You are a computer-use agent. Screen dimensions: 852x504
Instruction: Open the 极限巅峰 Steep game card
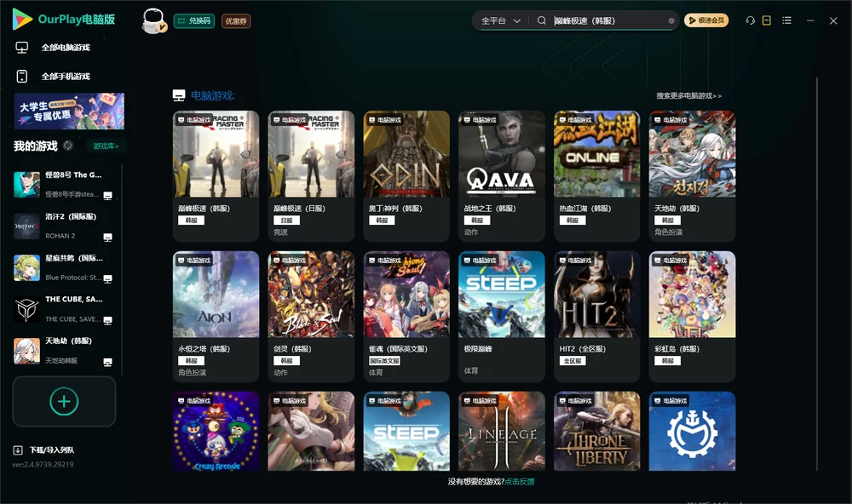[x=502, y=316]
